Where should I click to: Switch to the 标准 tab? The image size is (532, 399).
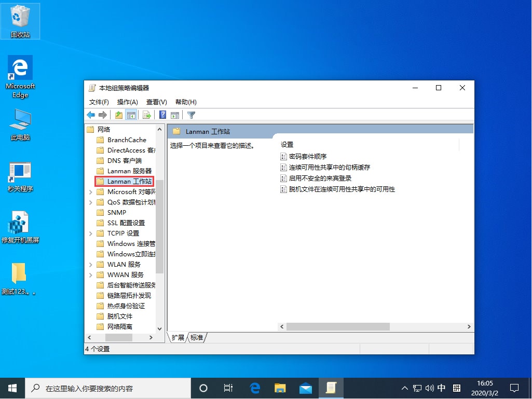(x=197, y=337)
